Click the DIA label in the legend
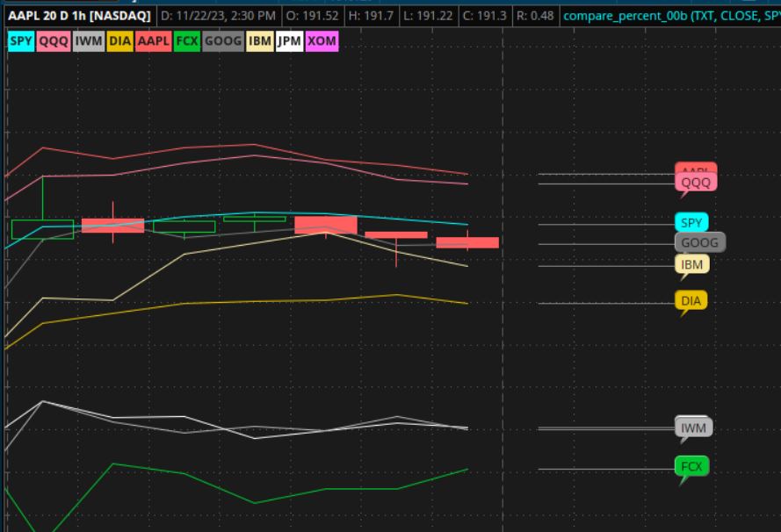Image resolution: width=781 pixels, height=532 pixels. click(120, 40)
